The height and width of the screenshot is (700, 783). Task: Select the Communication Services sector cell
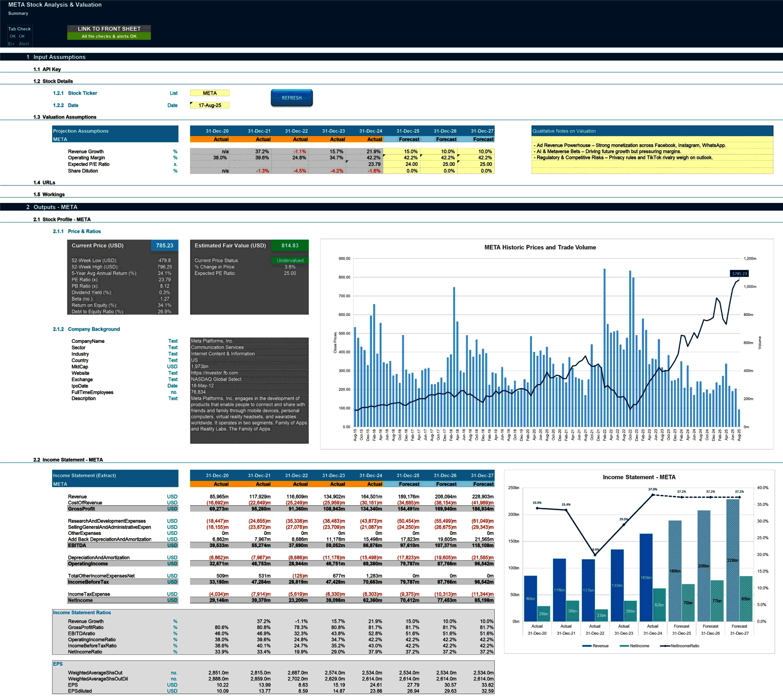tap(249, 347)
